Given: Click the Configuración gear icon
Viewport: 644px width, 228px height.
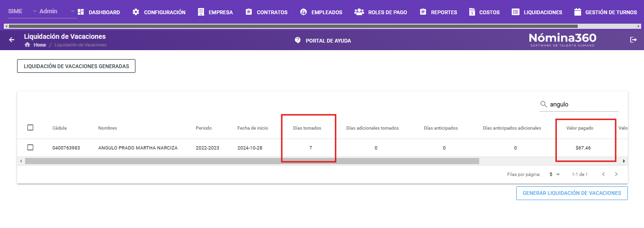Looking at the screenshot, I should (136, 12).
